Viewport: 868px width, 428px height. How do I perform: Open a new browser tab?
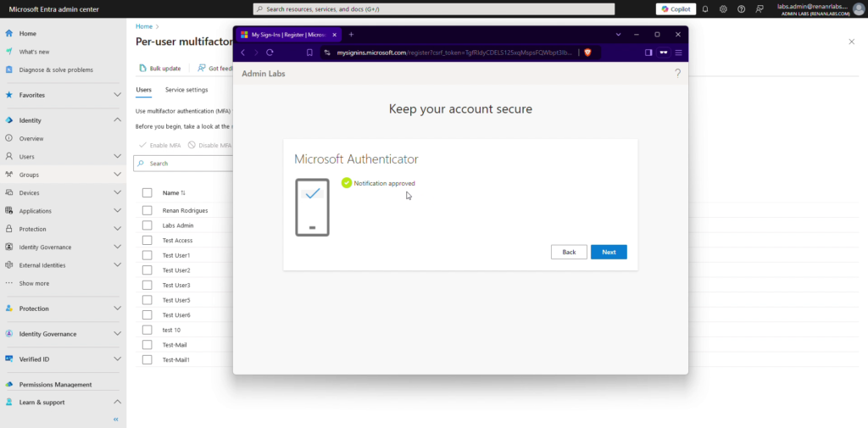(351, 35)
